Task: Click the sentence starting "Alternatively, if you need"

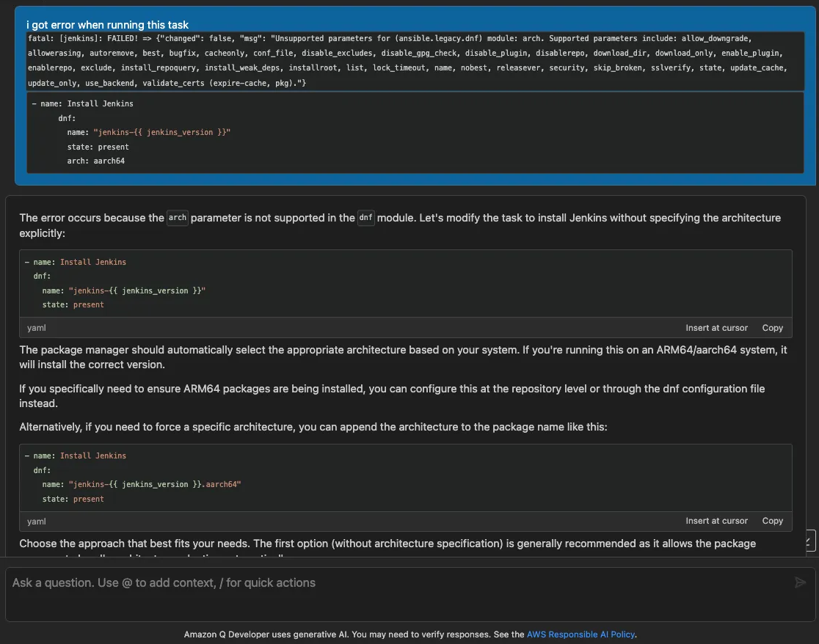Action: coord(313,427)
